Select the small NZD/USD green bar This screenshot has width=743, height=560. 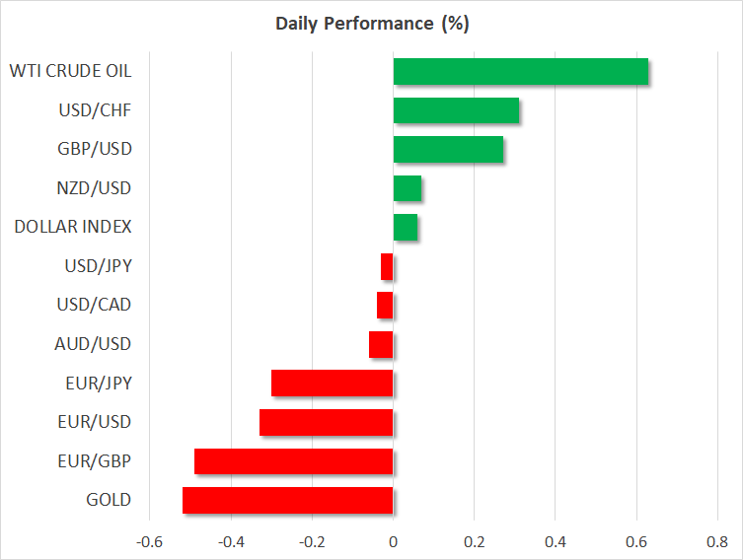[408, 188]
